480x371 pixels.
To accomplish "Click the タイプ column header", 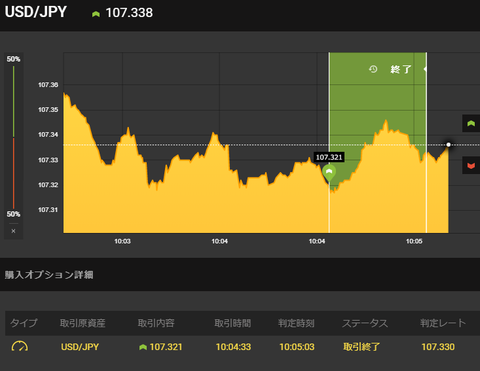I will click(24, 323).
